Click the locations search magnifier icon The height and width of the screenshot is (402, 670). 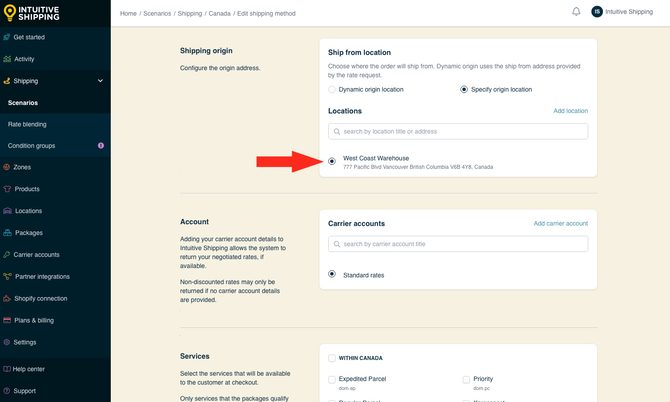[337, 132]
